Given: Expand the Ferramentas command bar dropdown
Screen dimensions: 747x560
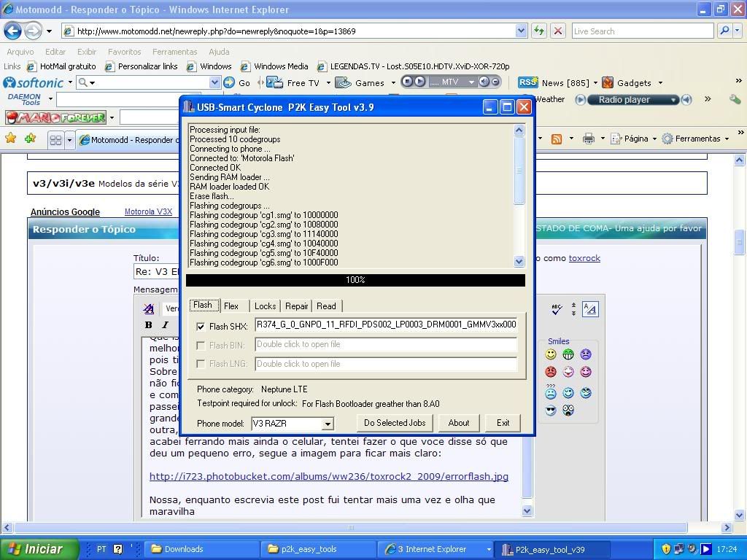Looking at the screenshot, I should [x=727, y=139].
